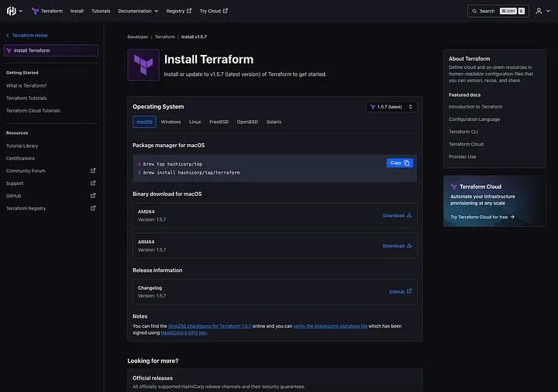This screenshot has height=392, width=558.
Task: Switch to the Windows tab
Action: (x=170, y=122)
